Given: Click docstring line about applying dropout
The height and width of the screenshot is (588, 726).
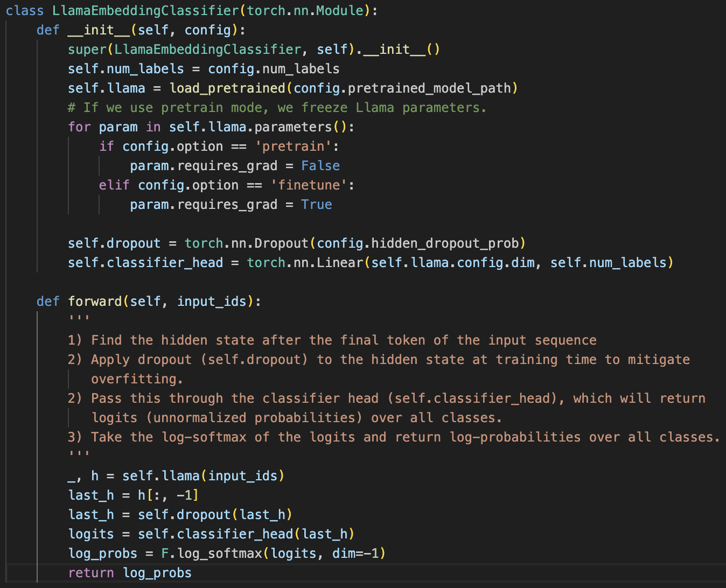Looking at the screenshot, I should coord(379,359).
